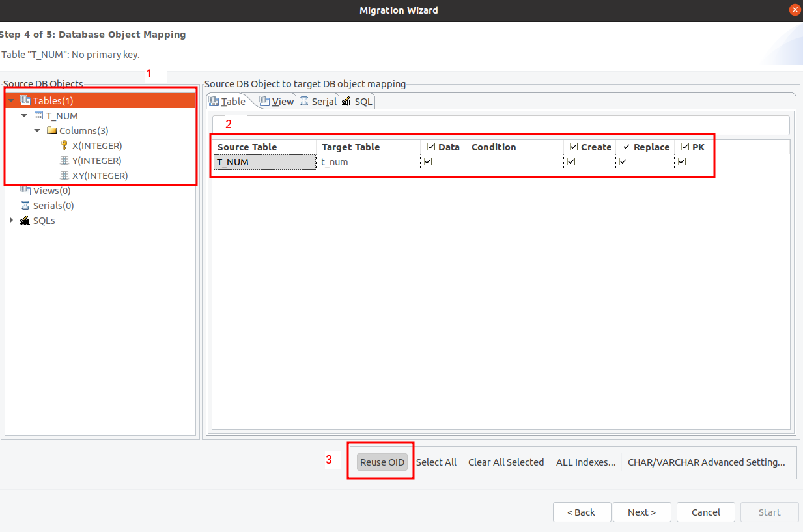Uncheck the PK checkbox for T_NUM row
The image size is (803, 532).
[682, 162]
